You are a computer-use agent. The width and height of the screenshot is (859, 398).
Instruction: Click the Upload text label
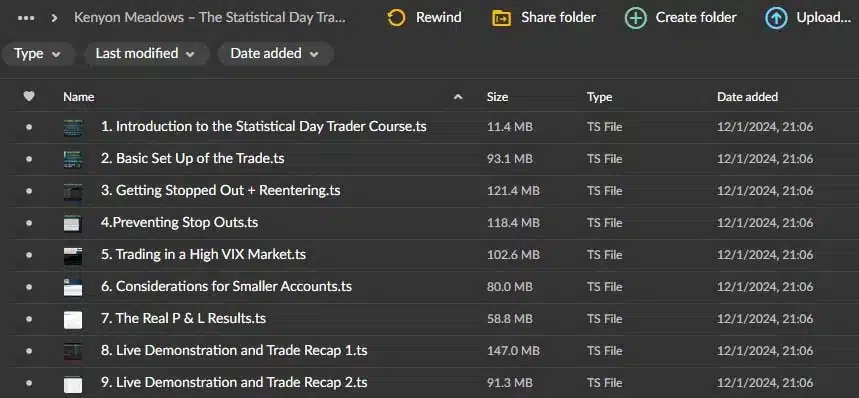(x=823, y=18)
